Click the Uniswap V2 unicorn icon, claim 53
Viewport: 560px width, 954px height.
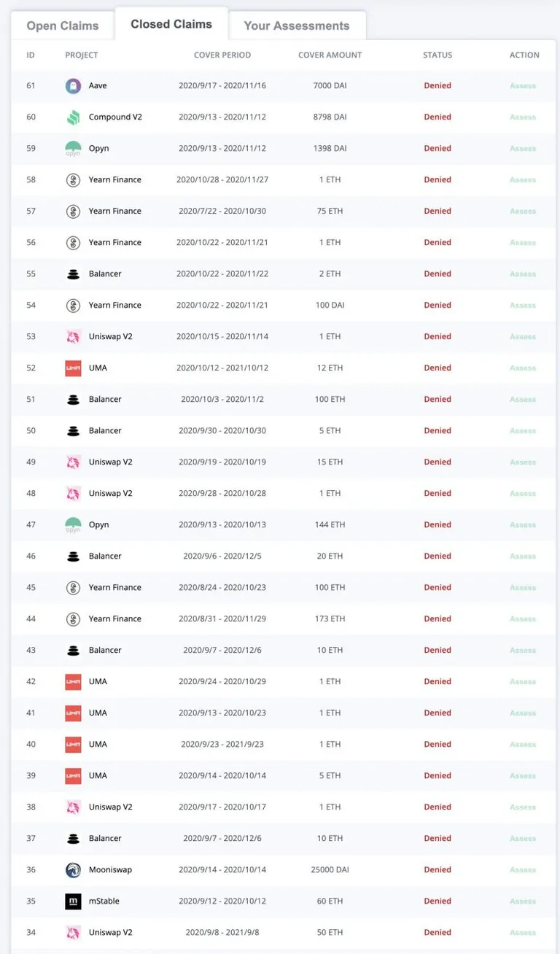pyautogui.click(x=73, y=337)
